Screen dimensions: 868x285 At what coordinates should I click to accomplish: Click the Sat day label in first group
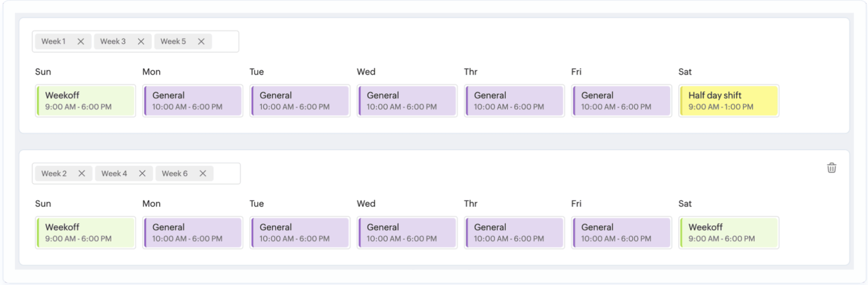pyautogui.click(x=685, y=71)
